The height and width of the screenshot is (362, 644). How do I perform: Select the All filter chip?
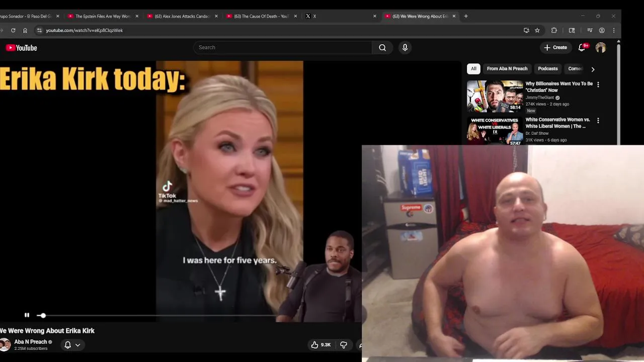[473, 69]
